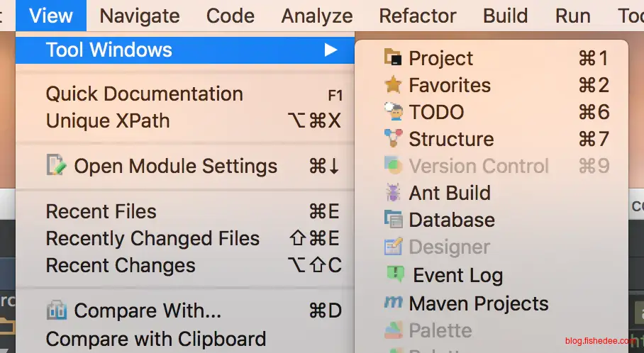The width and height of the screenshot is (644, 353).
Task: Click the Compare With icon
Action: pos(56,310)
